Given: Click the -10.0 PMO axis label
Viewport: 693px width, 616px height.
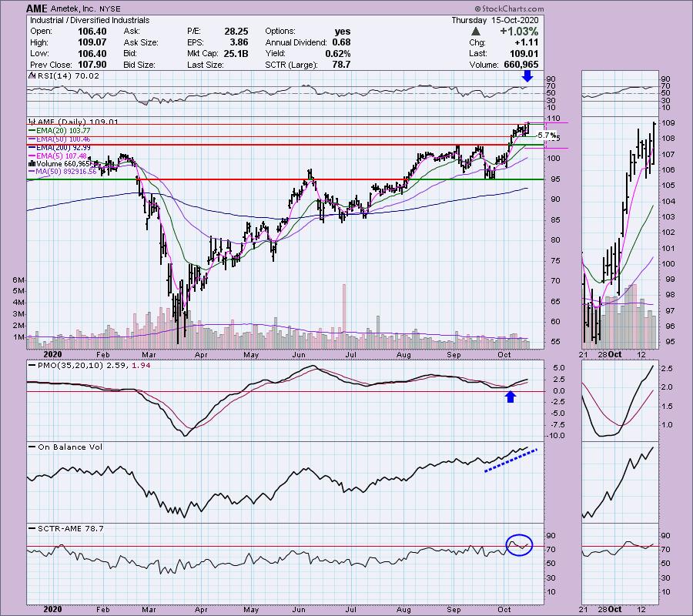Looking at the screenshot, I should (555, 436).
